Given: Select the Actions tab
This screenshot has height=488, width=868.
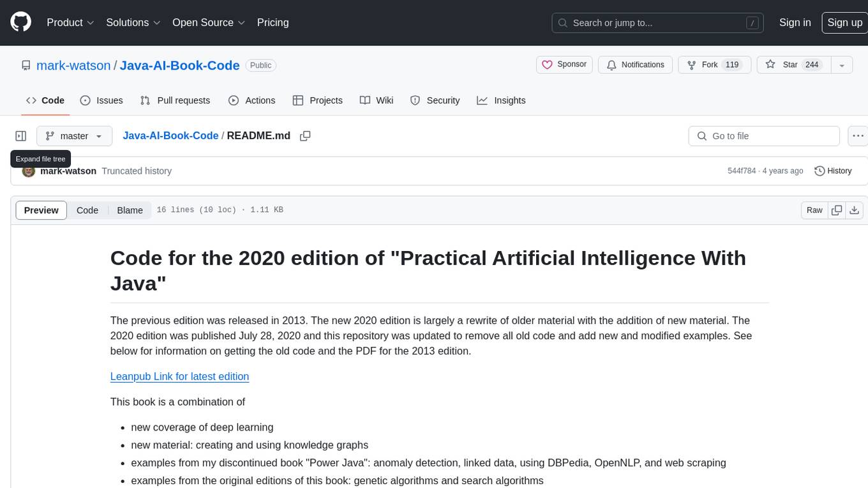Looking at the screenshot, I should pos(252,100).
